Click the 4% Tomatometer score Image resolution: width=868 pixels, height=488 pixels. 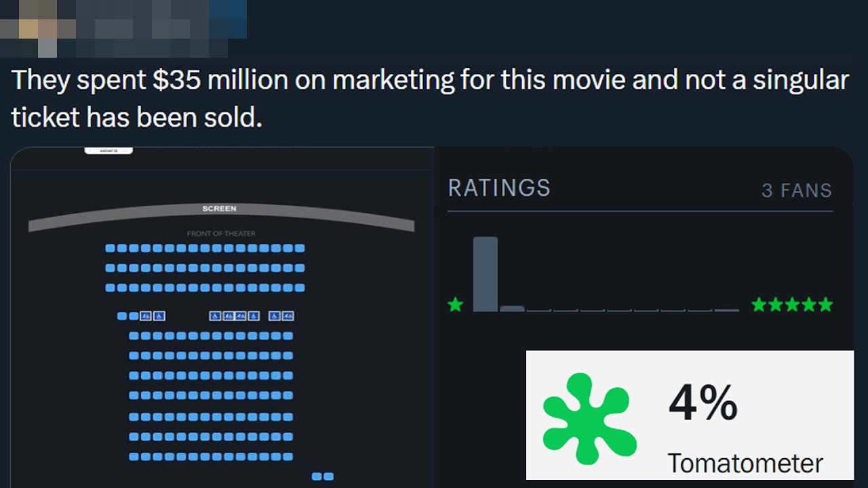(x=703, y=403)
